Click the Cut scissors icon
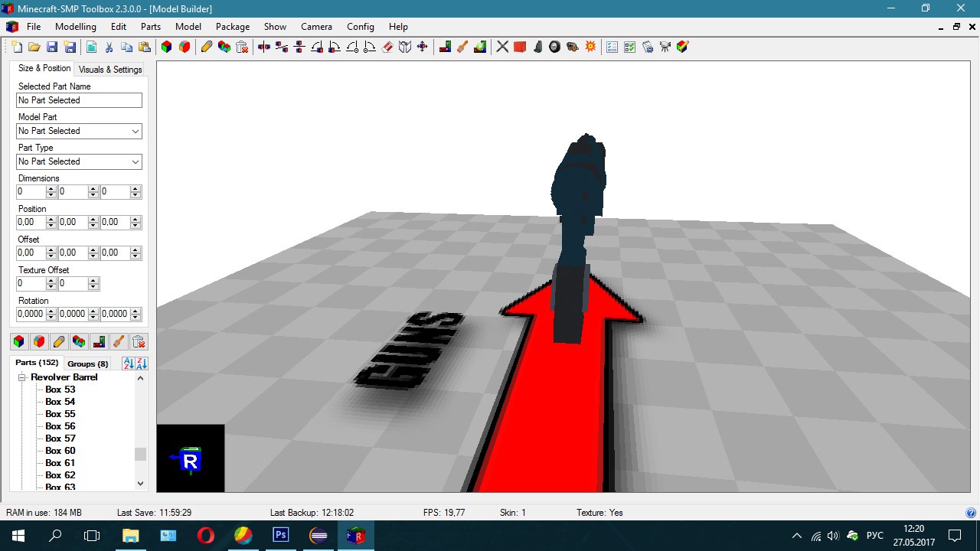Screen dimensions: 980x551 (x=109, y=47)
